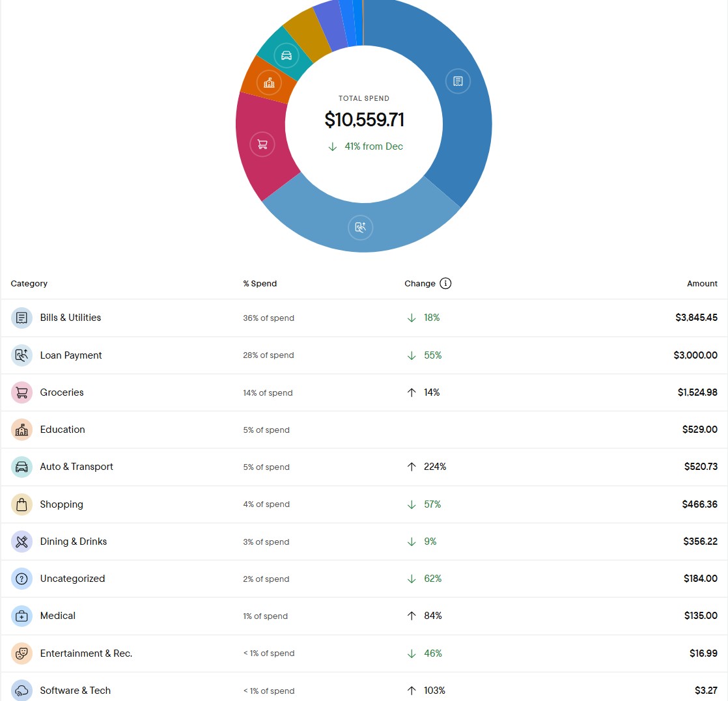Click the 84% change value
Image resolution: width=728 pixels, height=701 pixels.
point(433,616)
